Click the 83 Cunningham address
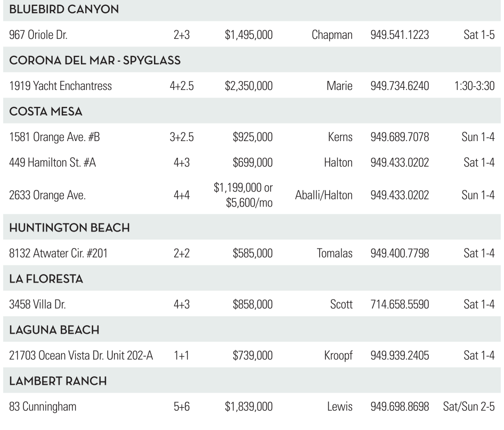 [x=43, y=407]
